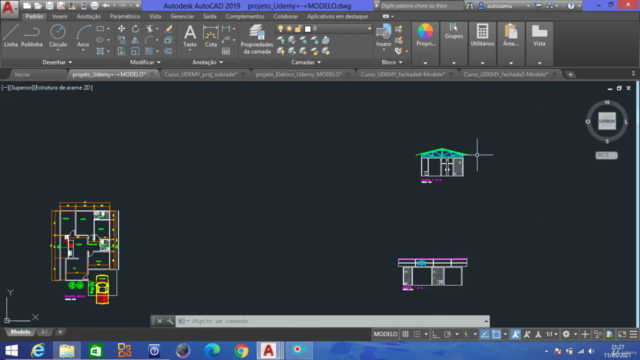Click the current layer color swatch

[x=308, y=29]
